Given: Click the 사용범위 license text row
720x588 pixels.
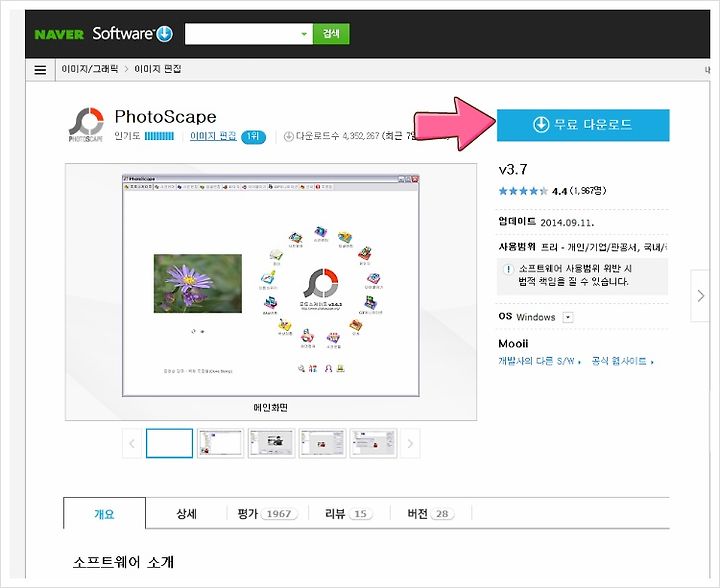Looking at the screenshot, I should tap(583, 247).
